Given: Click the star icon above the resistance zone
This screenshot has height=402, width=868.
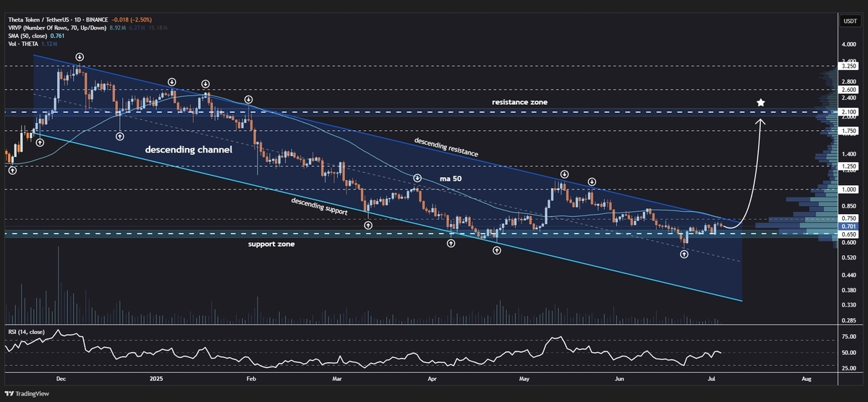Looking at the screenshot, I should 760,103.
